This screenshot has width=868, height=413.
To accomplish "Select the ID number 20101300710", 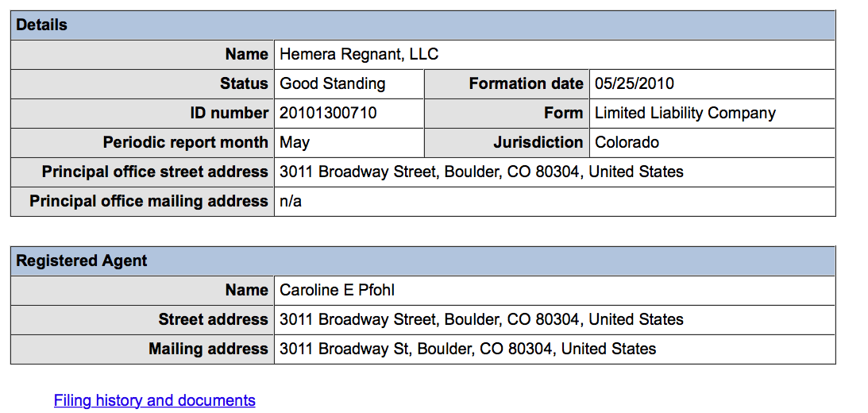I will [328, 113].
